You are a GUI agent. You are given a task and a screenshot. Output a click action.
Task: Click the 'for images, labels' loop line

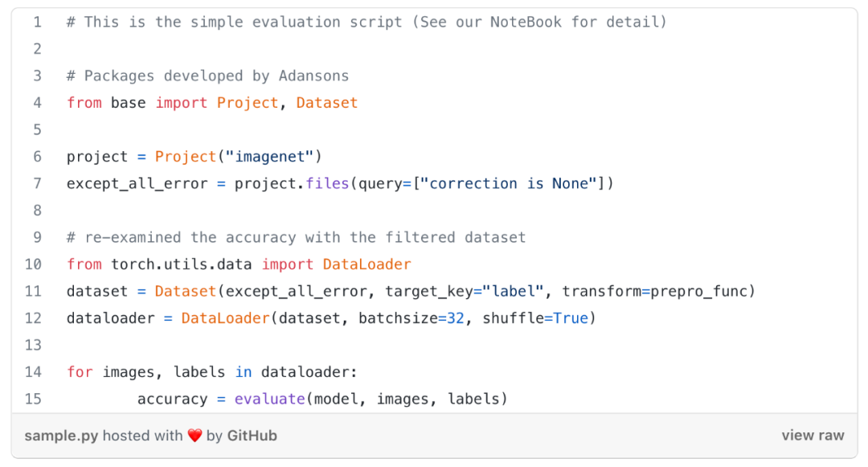pyautogui.click(x=211, y=372)
